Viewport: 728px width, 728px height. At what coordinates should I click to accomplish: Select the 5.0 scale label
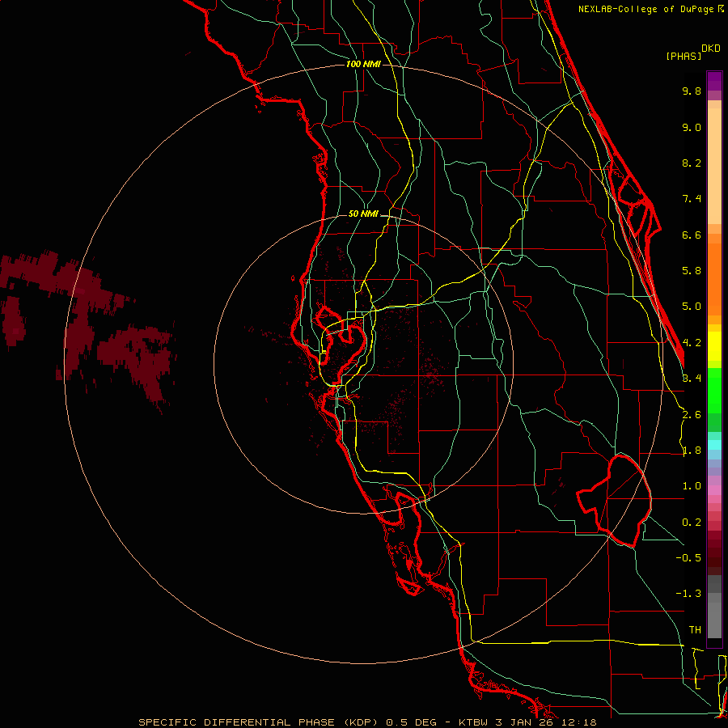692,307
